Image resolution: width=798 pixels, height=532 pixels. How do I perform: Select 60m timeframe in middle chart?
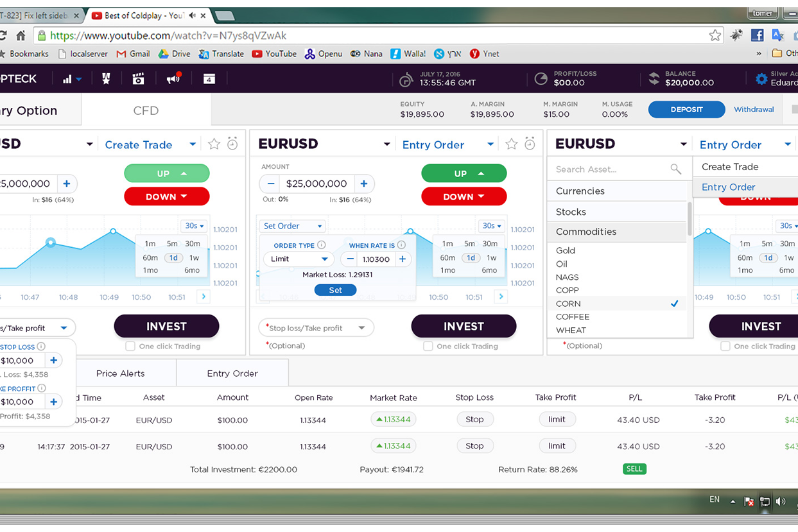click(x=447, y=257)
